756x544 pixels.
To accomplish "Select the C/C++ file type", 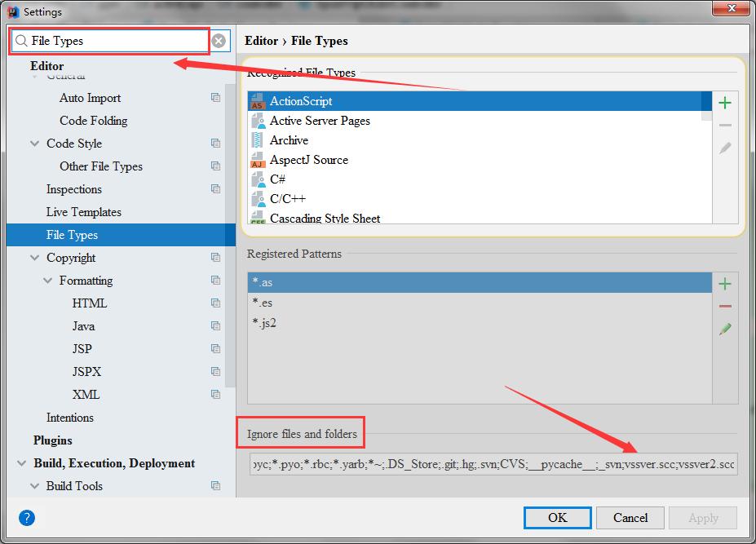I will tap(288, 199).
